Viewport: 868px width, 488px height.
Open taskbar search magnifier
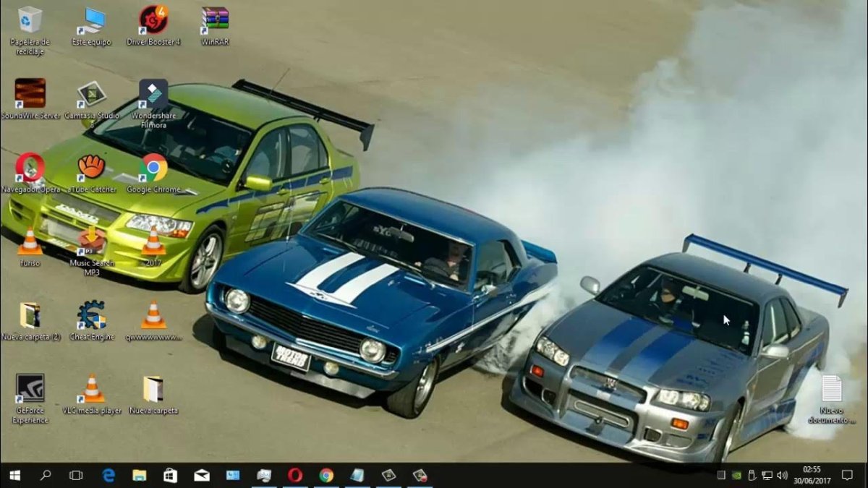46,475
